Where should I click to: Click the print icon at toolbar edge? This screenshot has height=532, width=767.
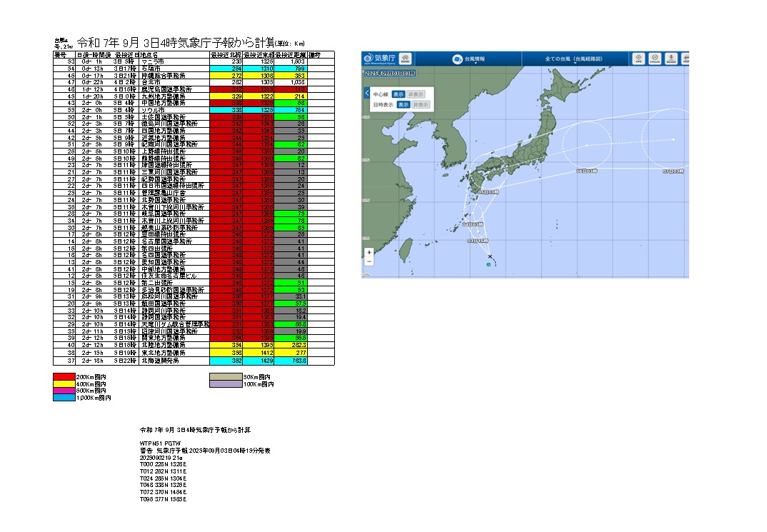pos(686,59)
